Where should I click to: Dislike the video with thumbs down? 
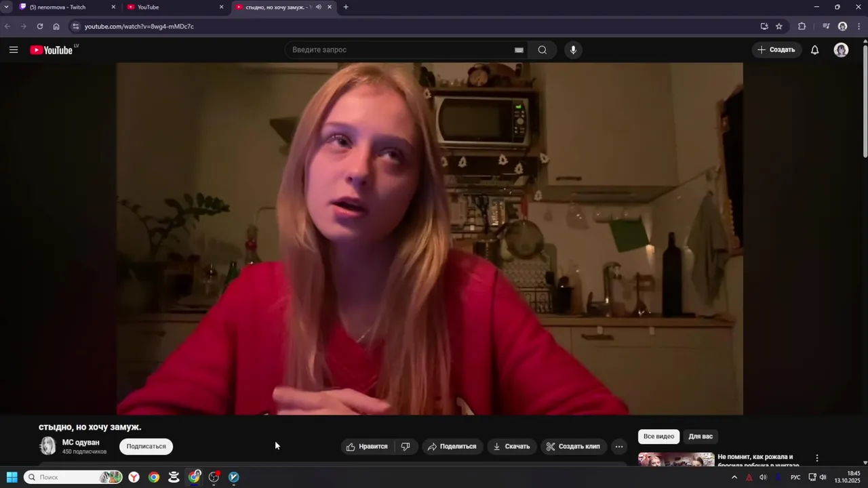coord(406,447)
